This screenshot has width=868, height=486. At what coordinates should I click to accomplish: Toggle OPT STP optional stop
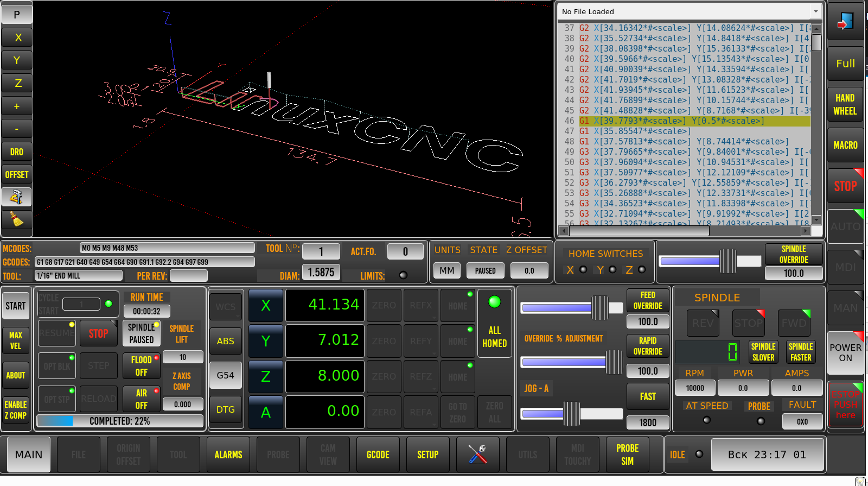57,399
